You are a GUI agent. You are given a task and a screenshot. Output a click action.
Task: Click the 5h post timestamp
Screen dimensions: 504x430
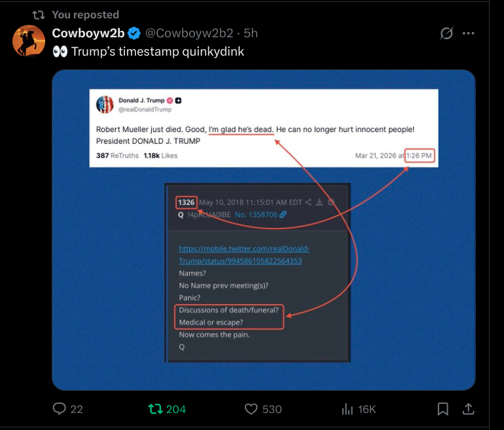pos(251,33)
